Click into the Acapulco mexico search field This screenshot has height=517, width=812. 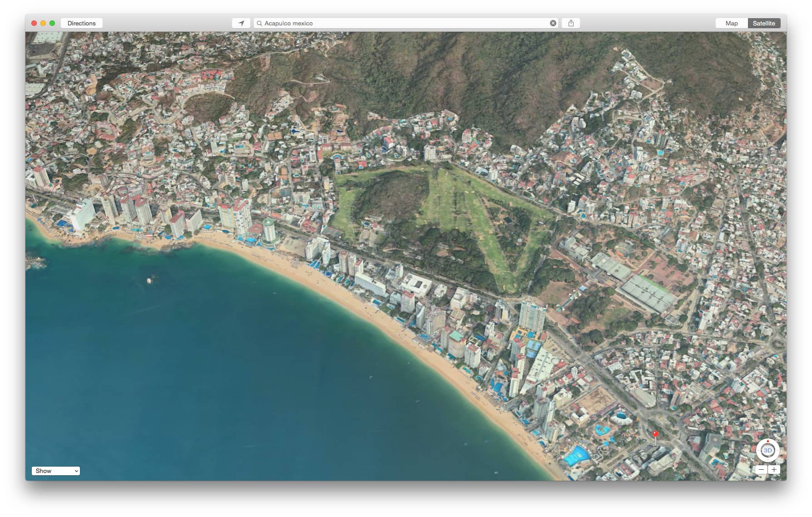(406, 23)
